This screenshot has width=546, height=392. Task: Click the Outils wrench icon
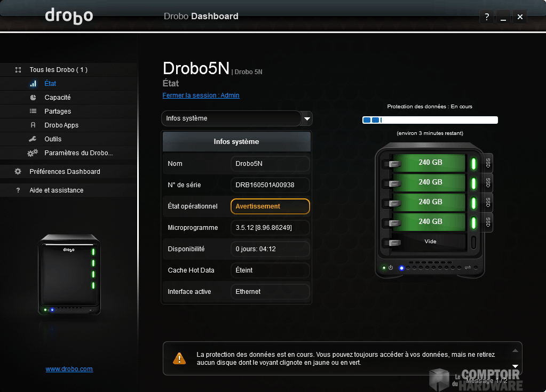pos(33,139)
